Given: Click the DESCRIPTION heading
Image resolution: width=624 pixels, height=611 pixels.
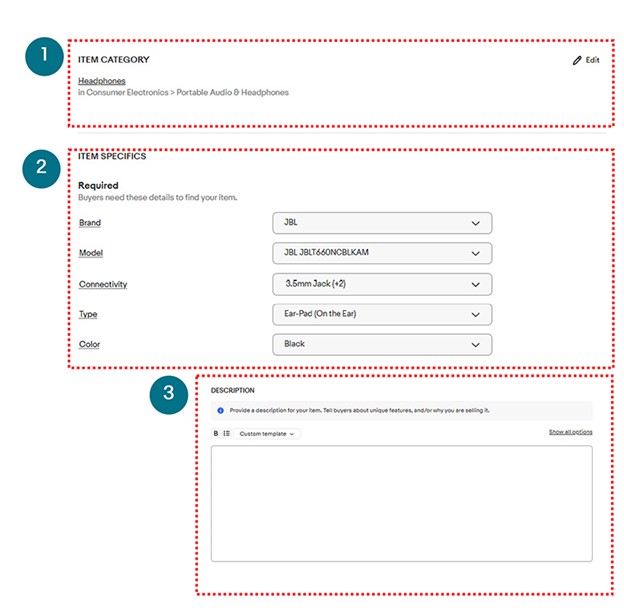Looking at the screenshot, I should tap(232, 390).
